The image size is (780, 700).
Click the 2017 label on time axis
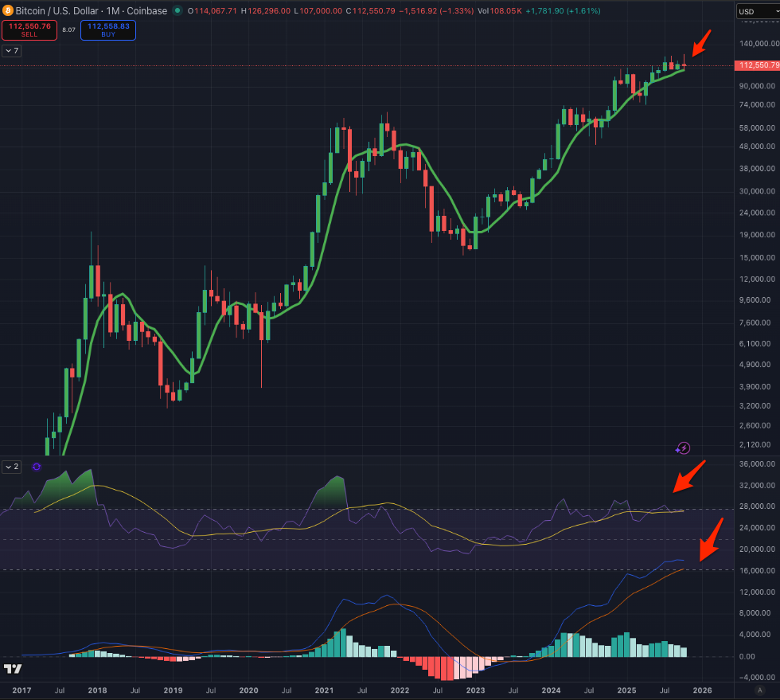click(x=21, y=690)
